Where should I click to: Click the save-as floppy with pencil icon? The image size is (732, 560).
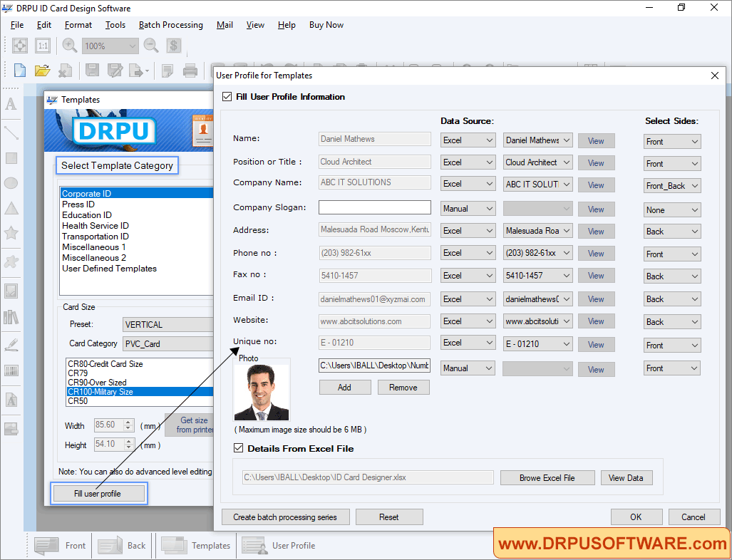click(x=114, y=71)
